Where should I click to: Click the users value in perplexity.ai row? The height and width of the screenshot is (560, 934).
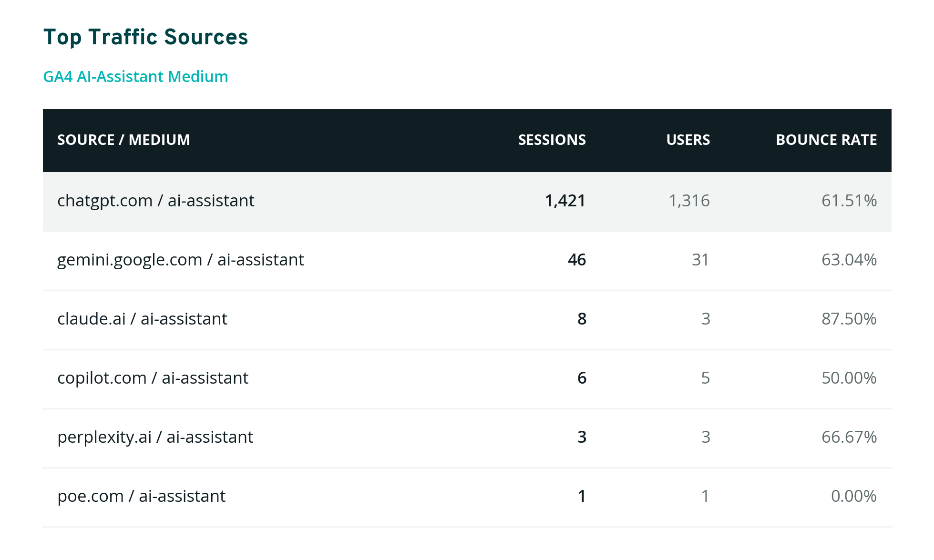click(706, 437)
